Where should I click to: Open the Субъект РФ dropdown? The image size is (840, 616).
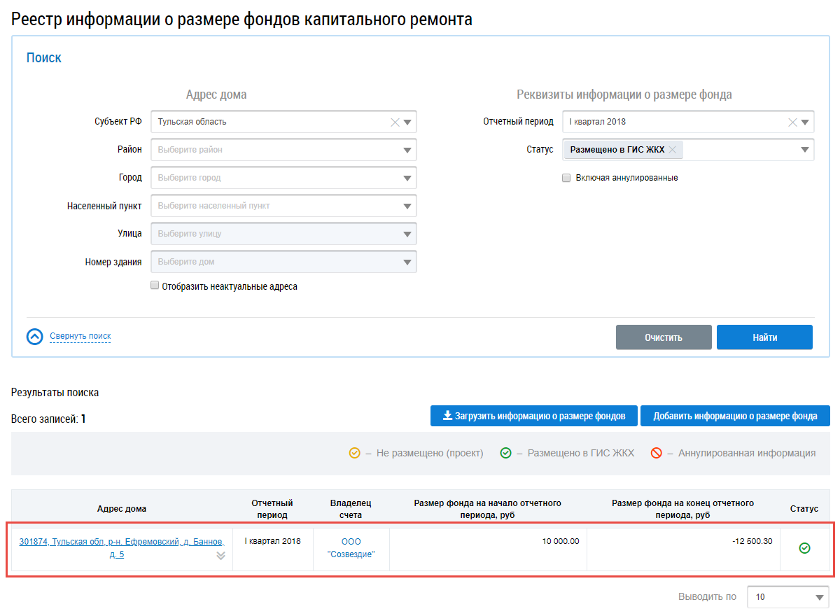(x=408, y=122)
